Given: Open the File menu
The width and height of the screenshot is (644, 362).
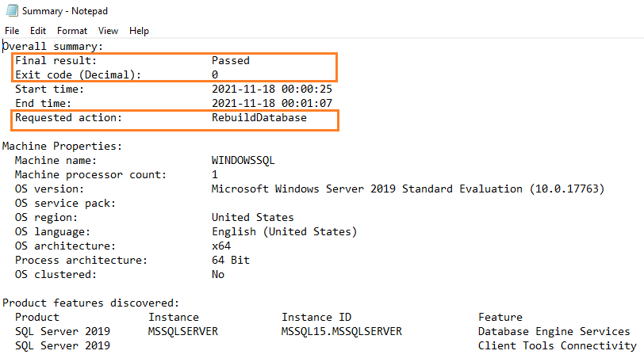Looking at the screenshot, I should coord(12,31).
